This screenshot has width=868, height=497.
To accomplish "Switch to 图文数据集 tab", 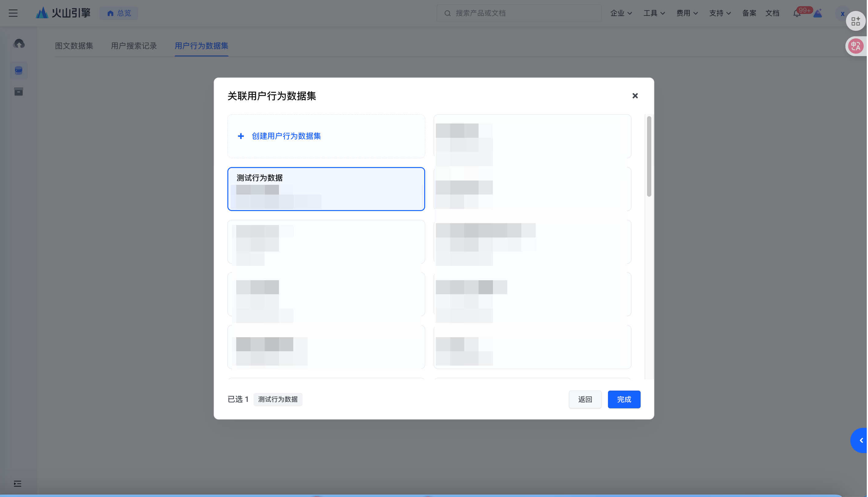I will 74,46.
